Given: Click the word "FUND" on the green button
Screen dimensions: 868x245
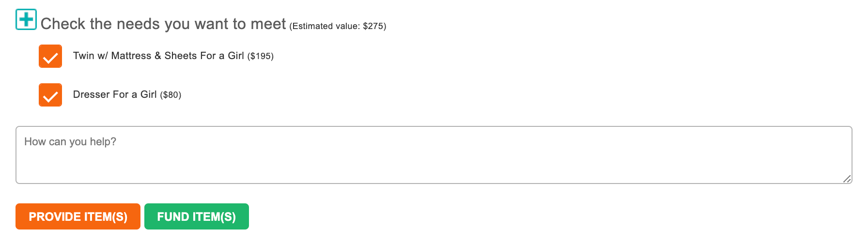Looking at the screenshot, I should click(x=173, y=216).
